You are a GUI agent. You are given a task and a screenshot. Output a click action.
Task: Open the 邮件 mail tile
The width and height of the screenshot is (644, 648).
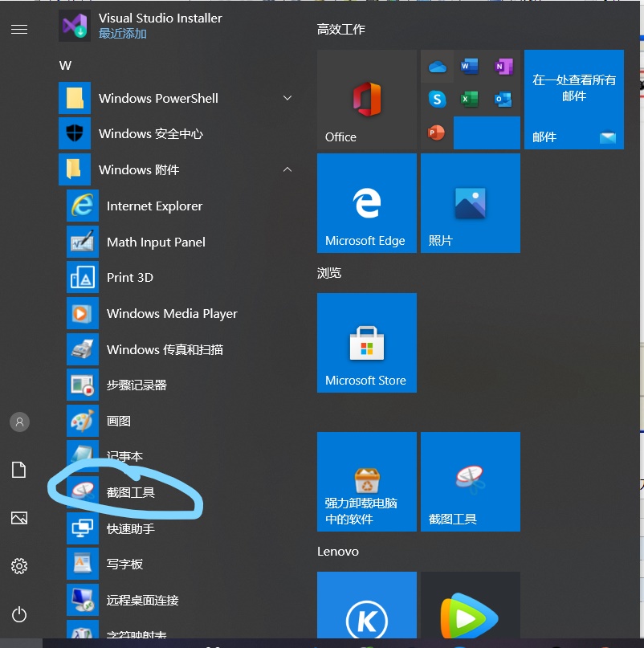tap(573, 100)
